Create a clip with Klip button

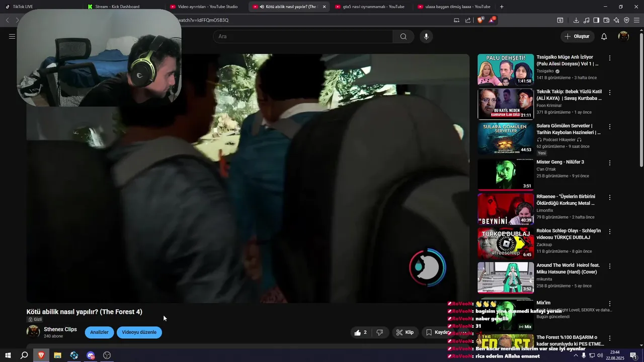405,332
